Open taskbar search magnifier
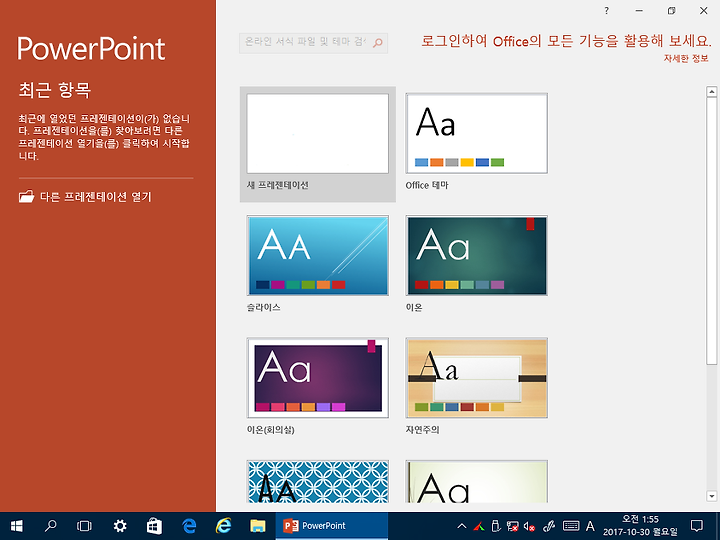 [x=51, y=526]
